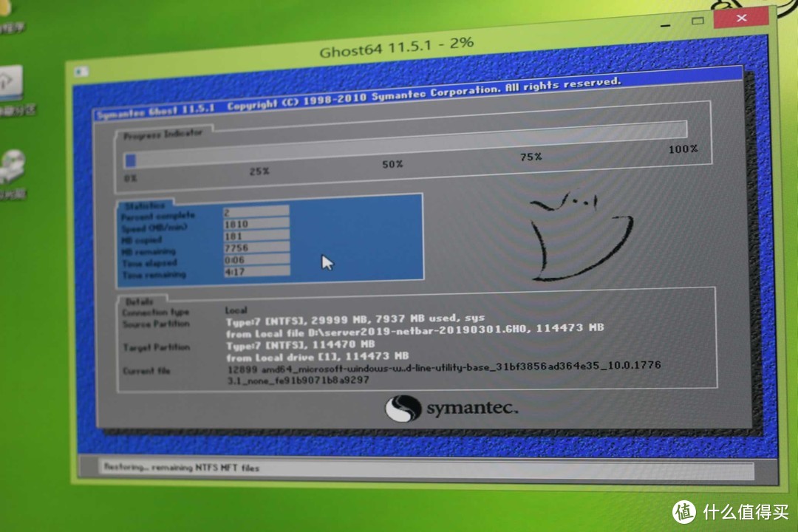Maximize the Ghost64 window
798x532 pixels.
click(698, 21)
